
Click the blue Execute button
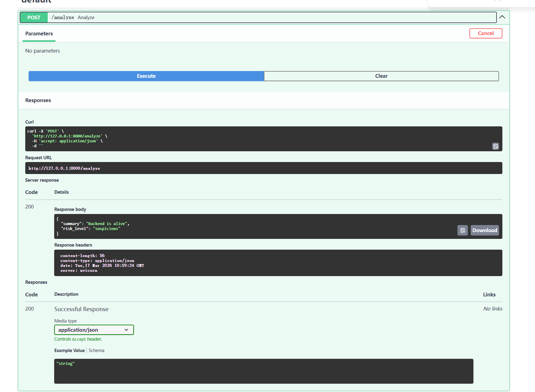tap(146, 76)
